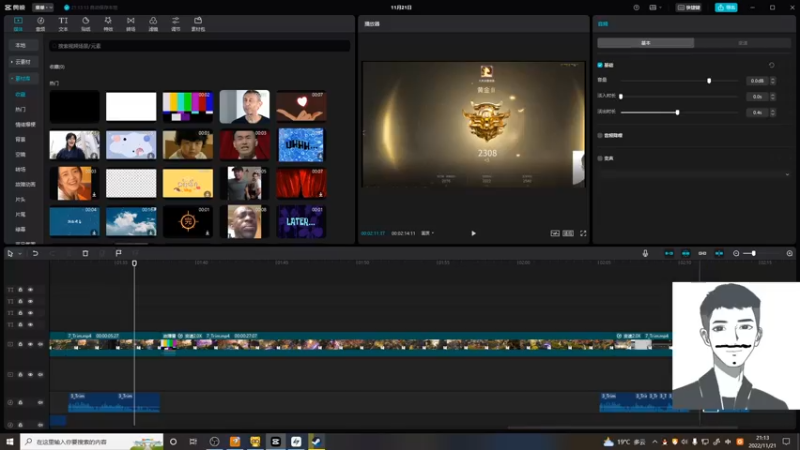Click the delete trash icon in timeline toolbar
Image resolution: width=800 pixels, height=450 pixels.
click(85, 253)
